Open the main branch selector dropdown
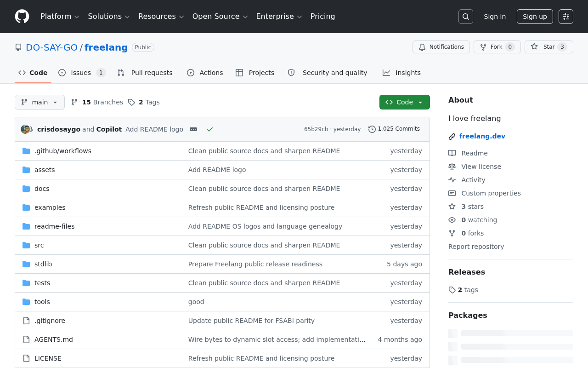The image size is (588, 368). 40,102
